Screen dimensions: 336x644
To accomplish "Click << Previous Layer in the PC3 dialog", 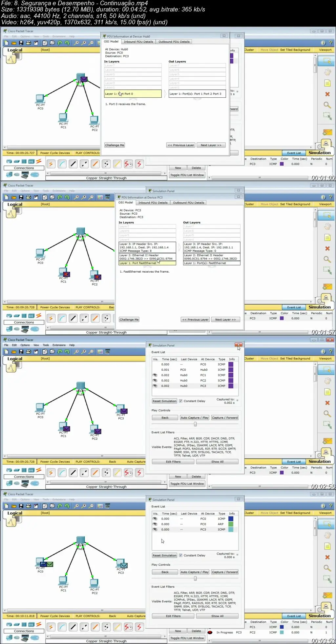I will 196,320.
